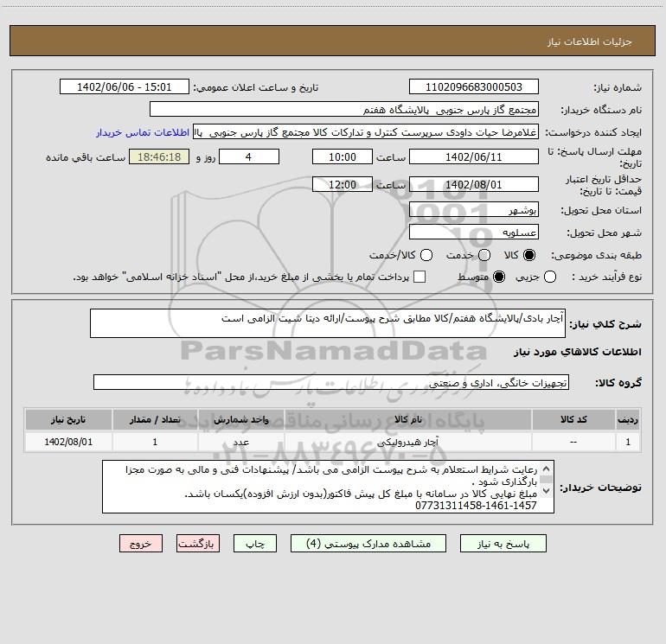Image resolution: width=666 pixels, height=644 pixels.
Task: Click remaining days field showing 4
Action: 249,156
